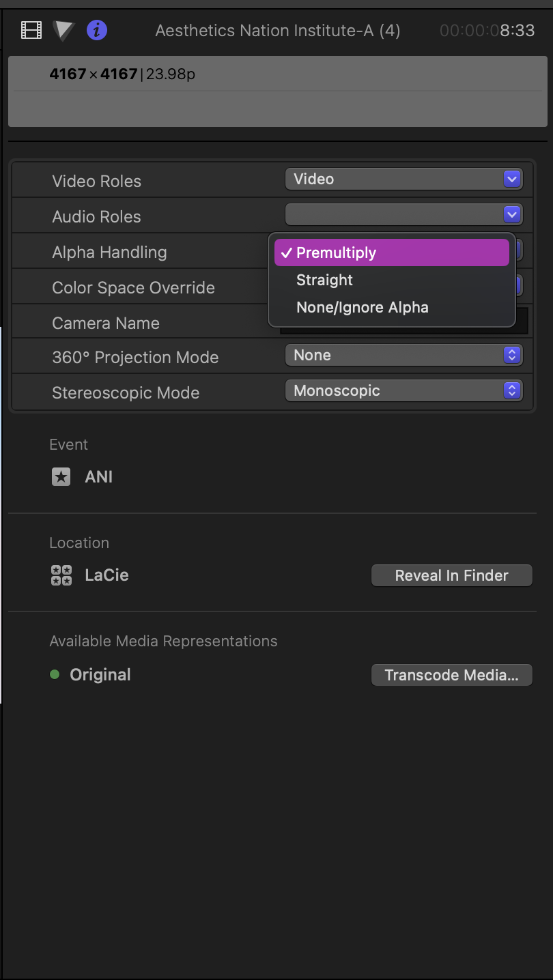Click the Transcode Media button
The image size is (553, 980).
(451, 675)
